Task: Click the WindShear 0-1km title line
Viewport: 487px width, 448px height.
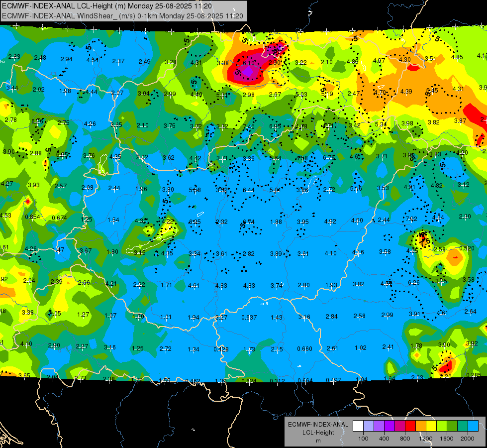Action: pos(122,16)
